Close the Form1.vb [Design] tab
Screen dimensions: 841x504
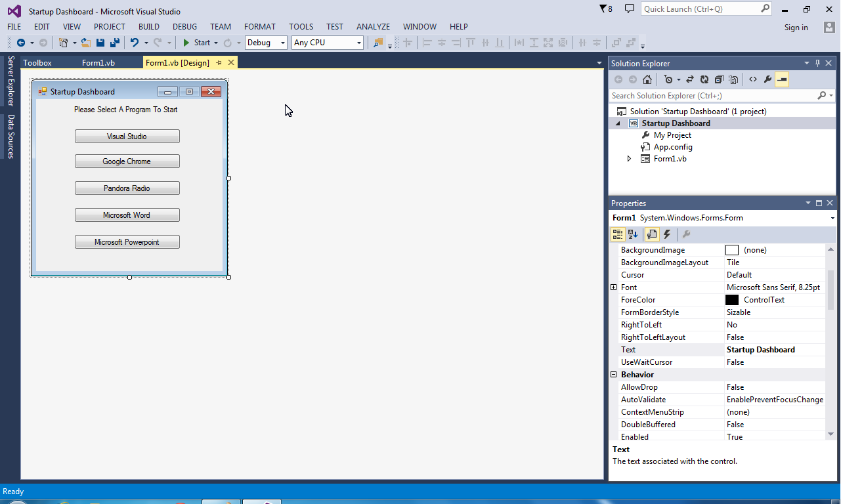[x=231, y=62]
